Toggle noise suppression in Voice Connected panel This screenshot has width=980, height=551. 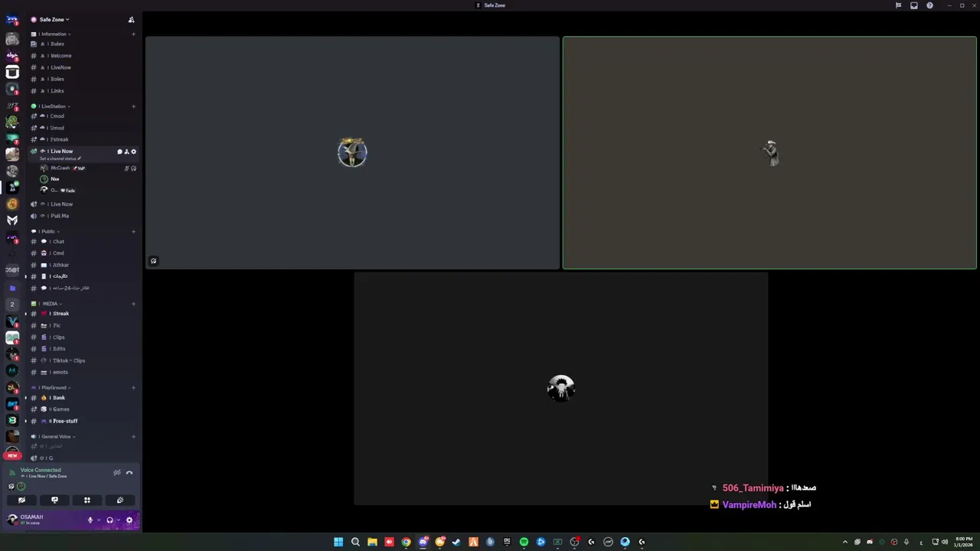point(117,473)
